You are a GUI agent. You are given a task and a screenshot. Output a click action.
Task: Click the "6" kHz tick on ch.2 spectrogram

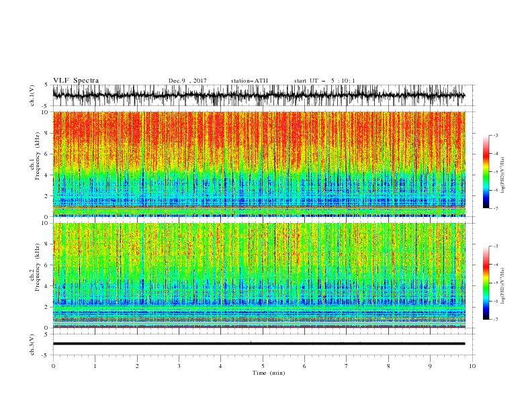tap(46, 265)
